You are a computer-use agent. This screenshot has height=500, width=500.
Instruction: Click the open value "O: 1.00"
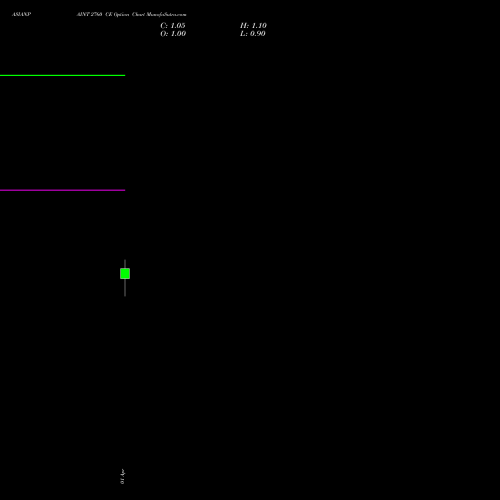pyautogui.click(x=173, y=34)
